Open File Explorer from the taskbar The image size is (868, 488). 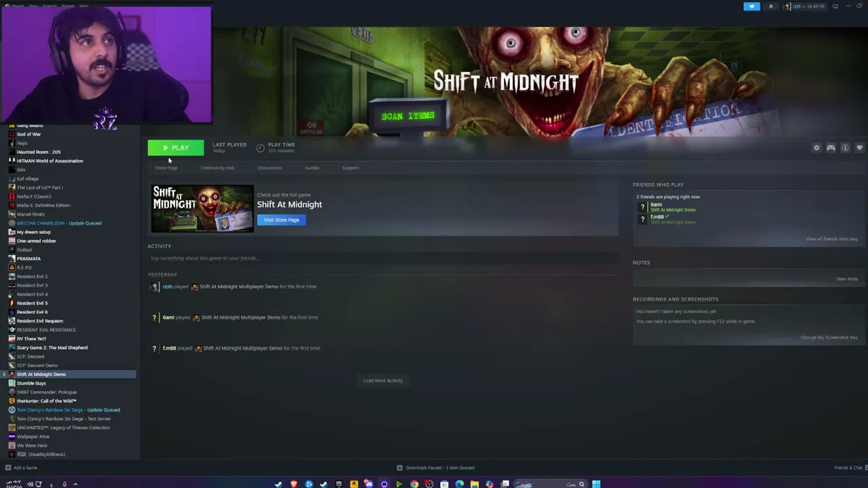click(x=475, y=484)
